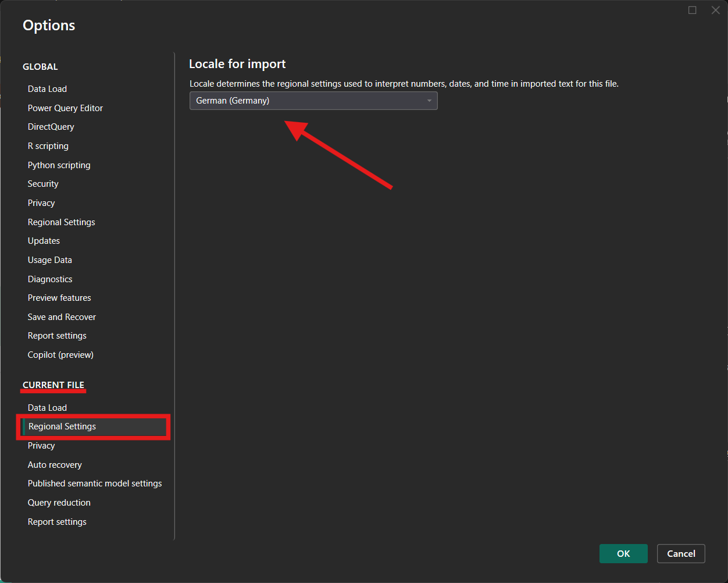Cancel the Options dialog
Screen dimensions: 728x583
[680, 553]
